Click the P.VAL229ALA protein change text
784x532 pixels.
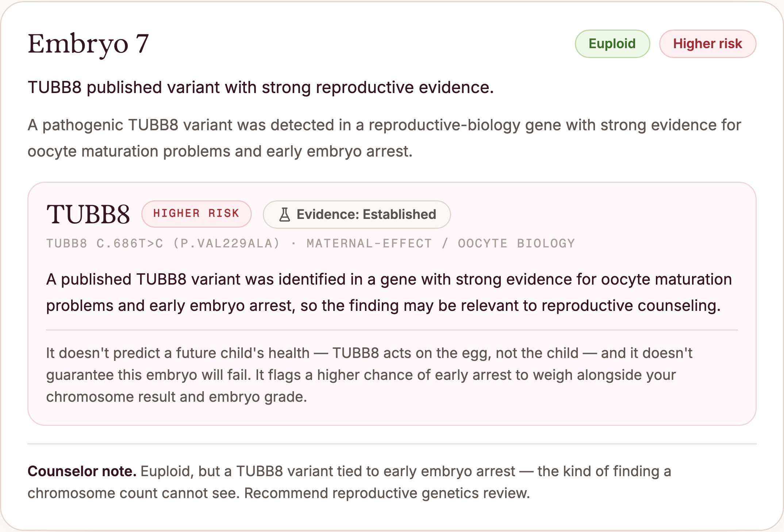click(226, 243)
